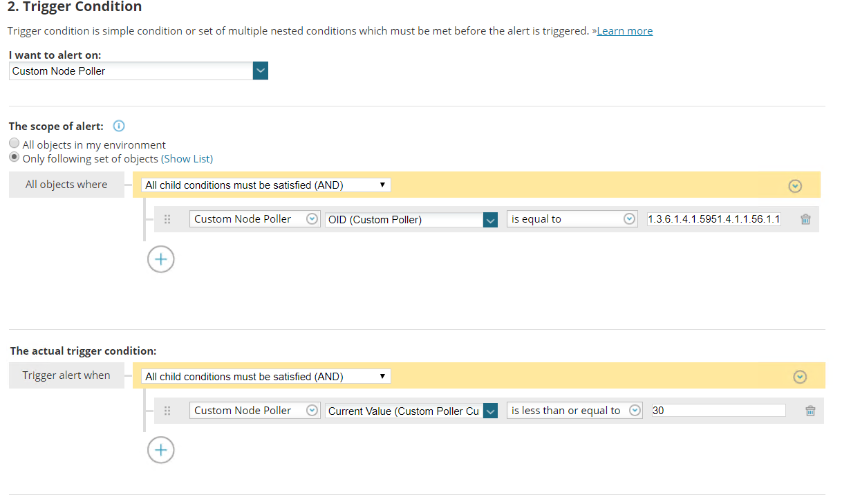Collapse the trigger condition block chevron

800,377
